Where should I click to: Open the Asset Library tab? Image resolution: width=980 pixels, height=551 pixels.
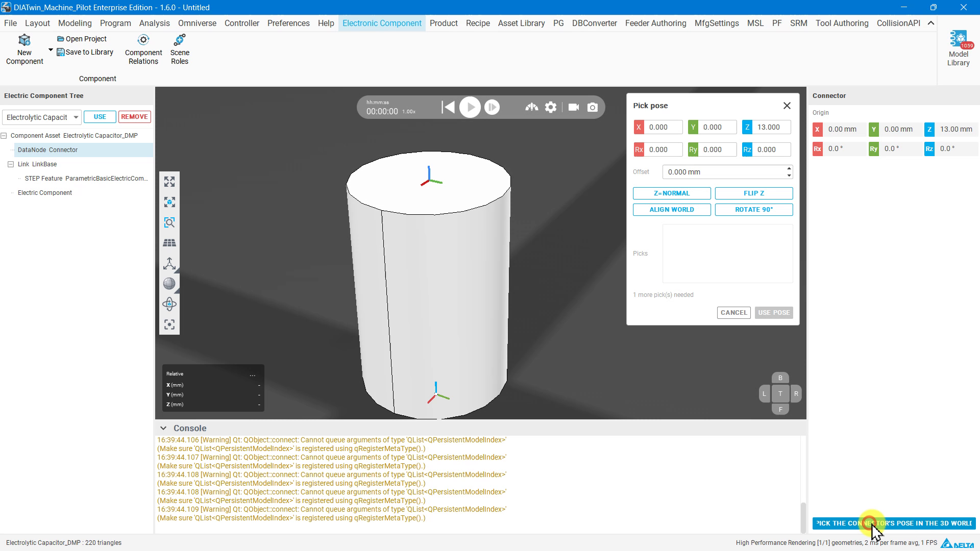point(521,23)
